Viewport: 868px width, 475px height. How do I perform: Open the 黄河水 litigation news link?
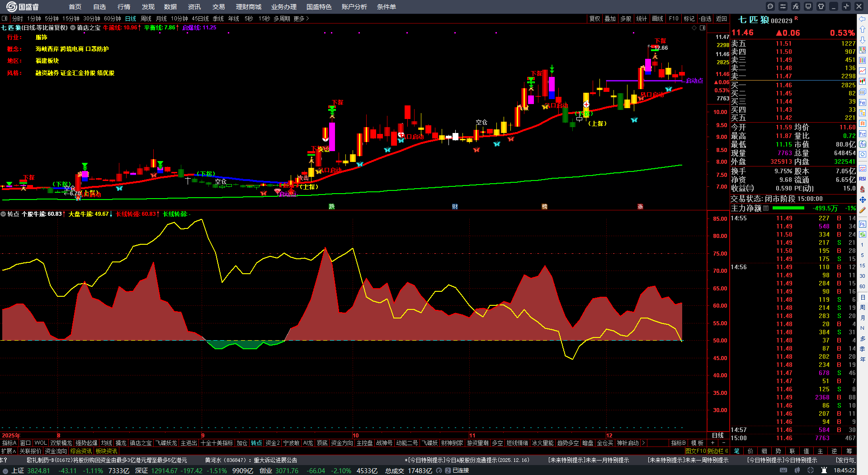(251, 460)
